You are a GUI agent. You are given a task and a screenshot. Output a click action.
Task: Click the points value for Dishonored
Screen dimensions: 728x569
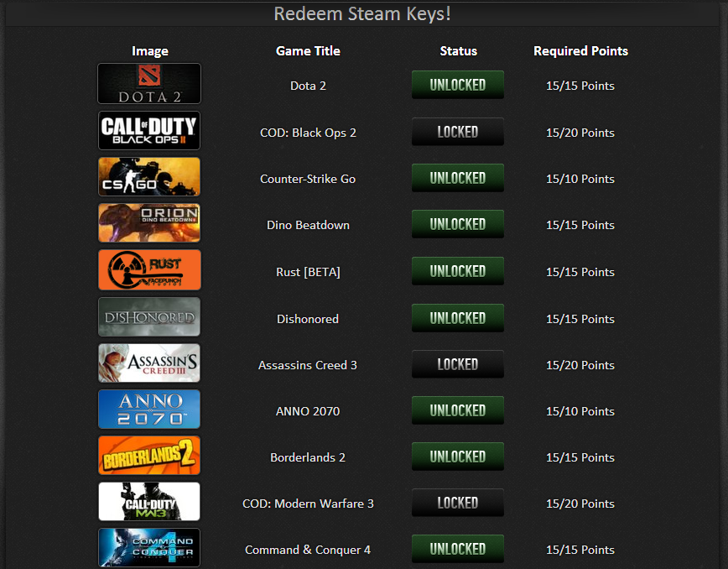point(580,319)
